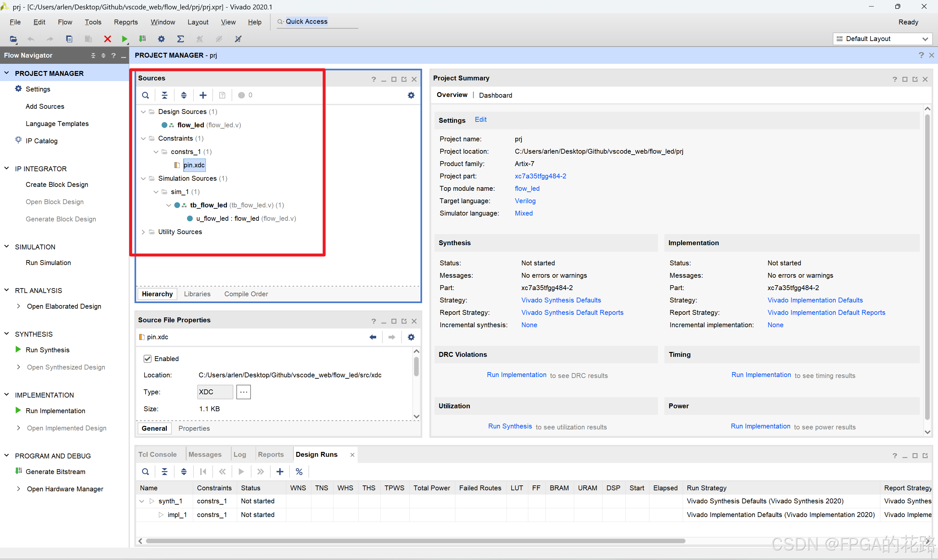Expand Open Elaborated Design
Image resolution: width=938 pixels, height=560 pixels.
[19, 306]
